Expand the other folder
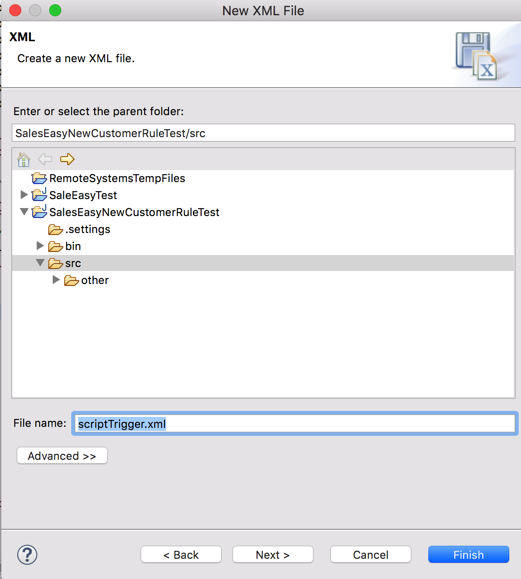 (x=56, y=280)
